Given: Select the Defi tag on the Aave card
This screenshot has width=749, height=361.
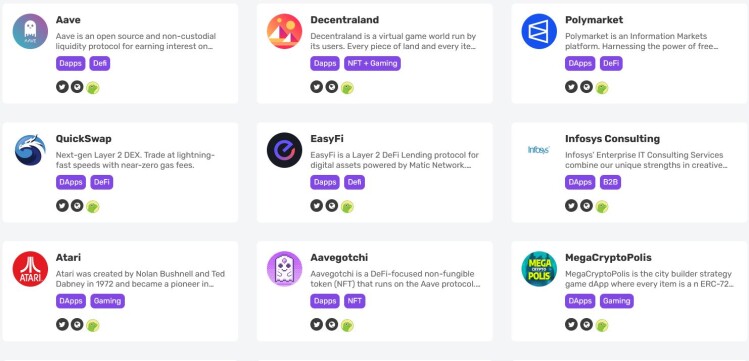Looking at the screenshot, I should point(100,64).
